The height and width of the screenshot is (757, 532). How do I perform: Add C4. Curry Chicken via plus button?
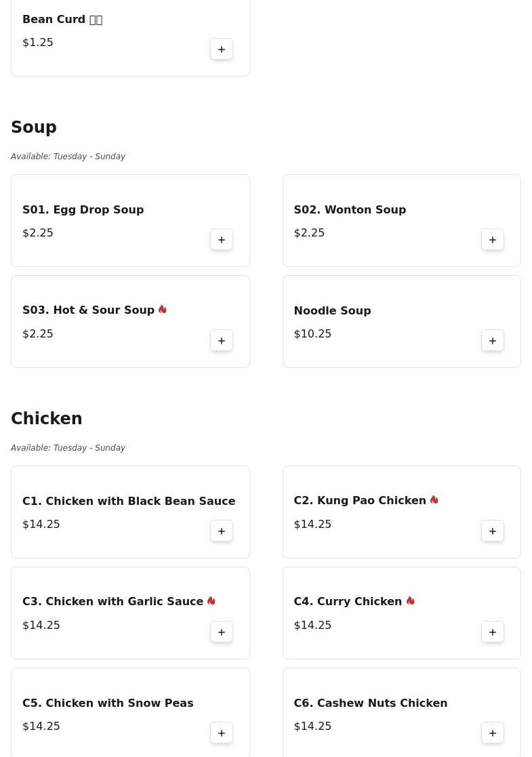pos(493,632)
